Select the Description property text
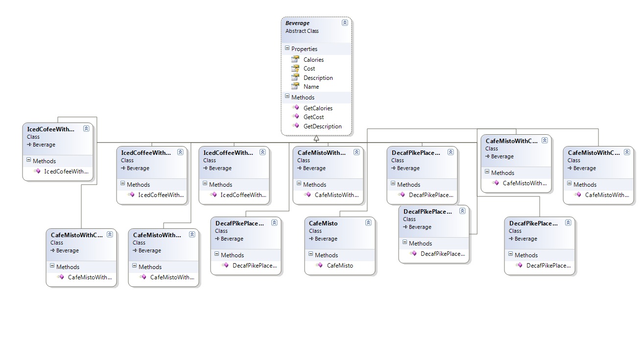 318,78
